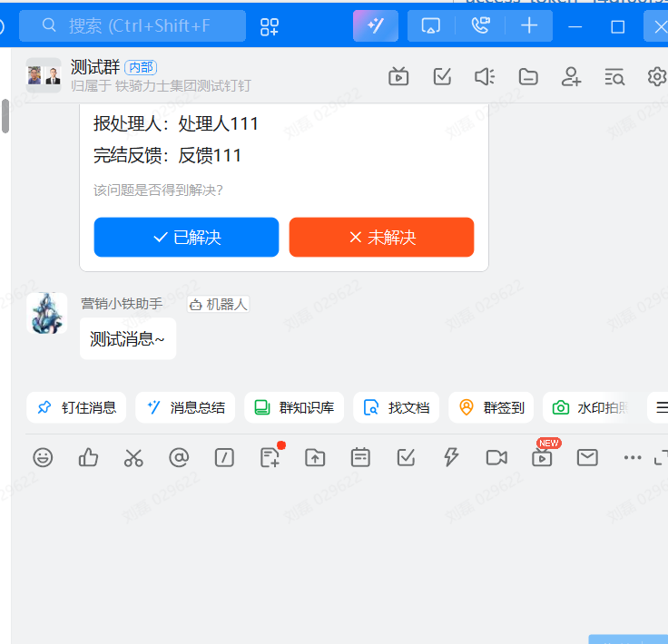Start a video call with camera icon
Viewport: 668px width, 644px height.
496,458
